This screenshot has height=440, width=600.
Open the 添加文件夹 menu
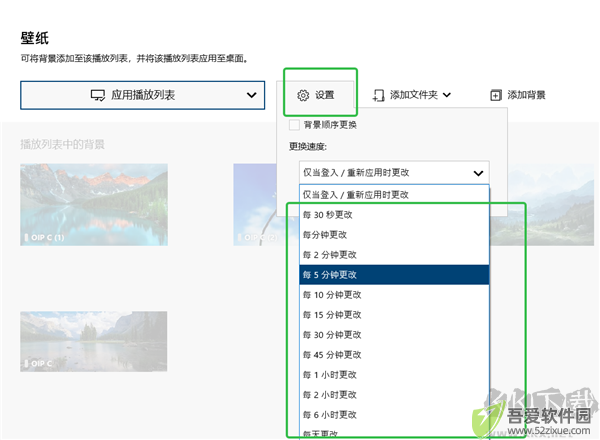[x=412, y=95]
